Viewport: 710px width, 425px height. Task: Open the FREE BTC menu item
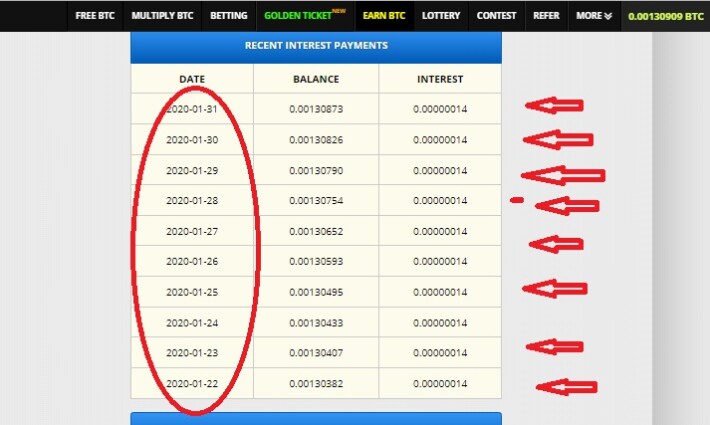click(95, 16)
